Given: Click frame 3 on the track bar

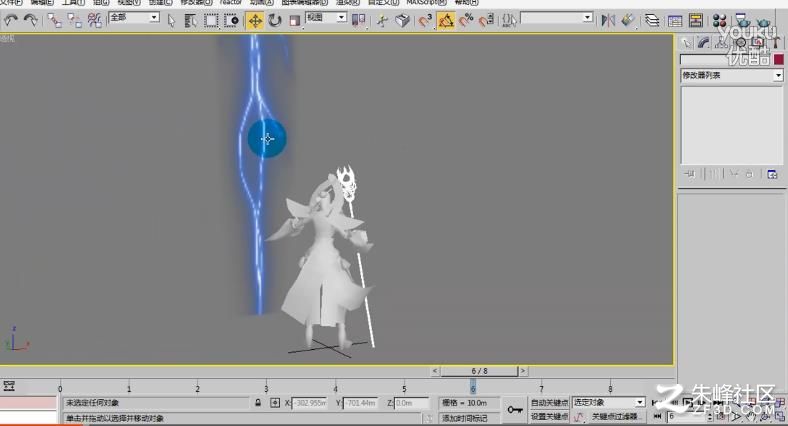Looking at the screenshot, I should pyautogui.click(x=266, y=387).
